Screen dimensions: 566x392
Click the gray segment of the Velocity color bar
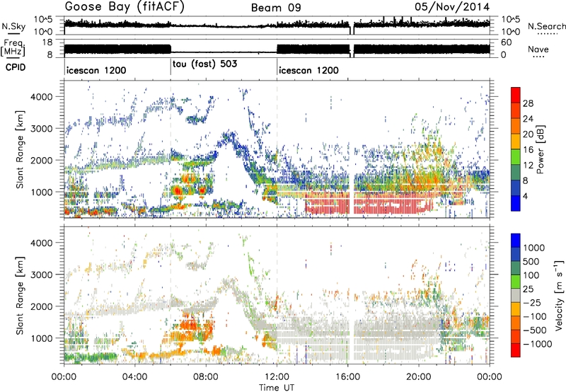tap(516, 295)
